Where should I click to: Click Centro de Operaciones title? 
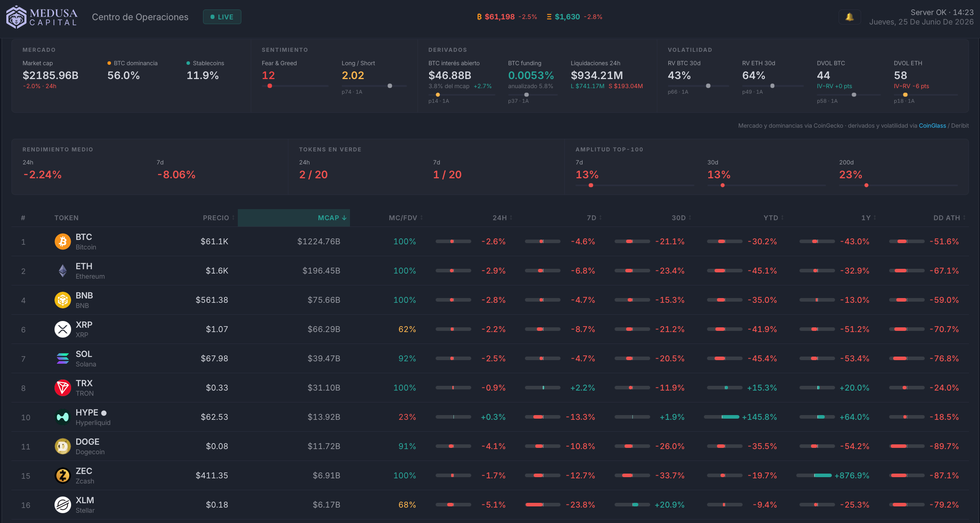tap(140, 17)
